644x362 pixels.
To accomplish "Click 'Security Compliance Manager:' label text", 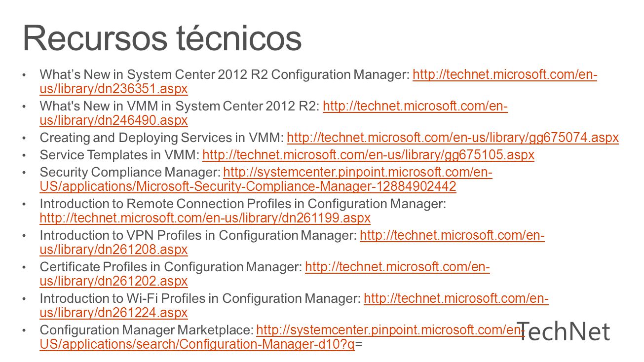I will tap(130, 173).
